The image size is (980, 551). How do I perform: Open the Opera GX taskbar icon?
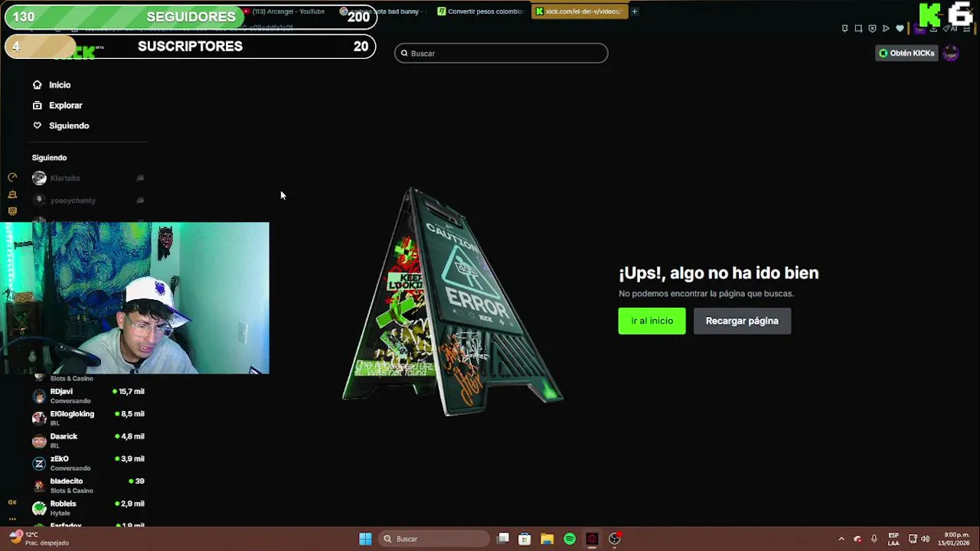592,539
